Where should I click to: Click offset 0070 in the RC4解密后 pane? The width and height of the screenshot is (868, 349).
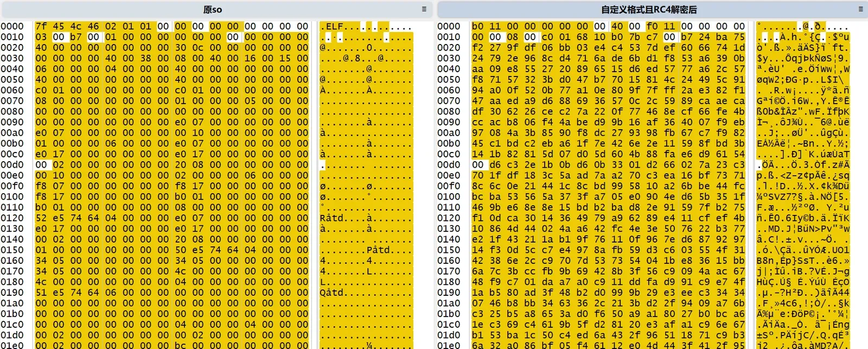[x=449, y=100]
